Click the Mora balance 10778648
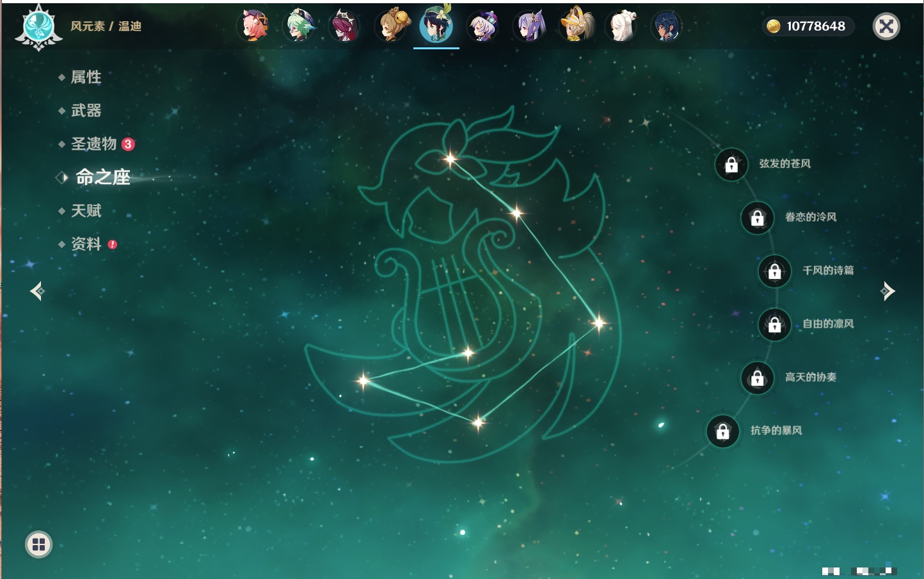Image resolution: width=924 pixels, height=579 pixels. click(x=816, y=26)
